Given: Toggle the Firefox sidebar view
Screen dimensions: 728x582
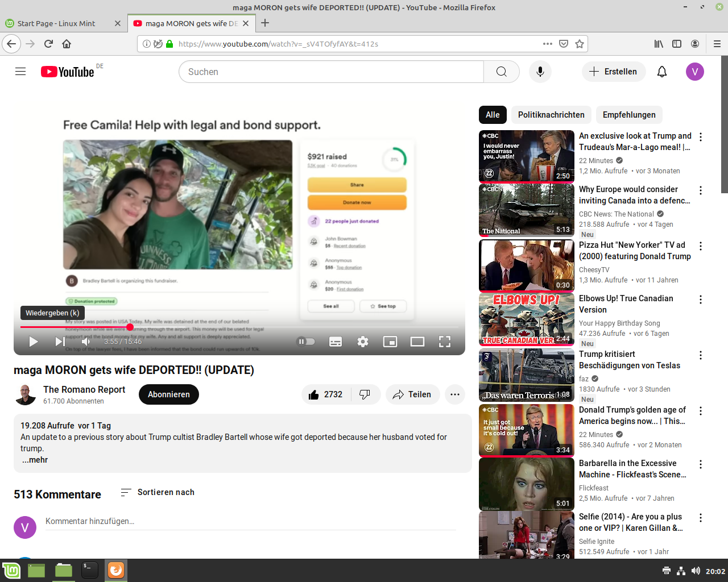Looking at the screenshot, I should (x=677, y=44).
